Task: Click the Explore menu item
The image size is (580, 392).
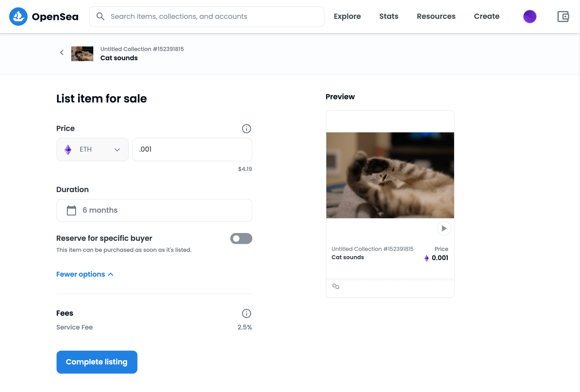Action: (x=347, y=16)
